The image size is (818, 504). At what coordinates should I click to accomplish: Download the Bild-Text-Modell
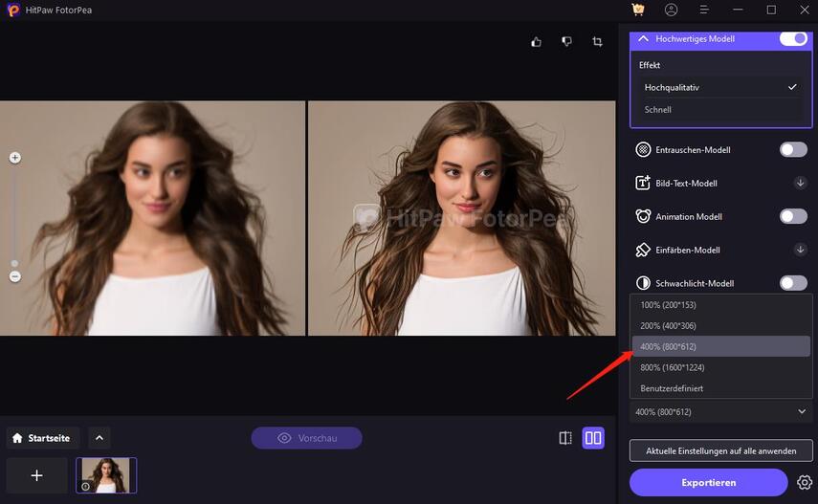[801, 183]
